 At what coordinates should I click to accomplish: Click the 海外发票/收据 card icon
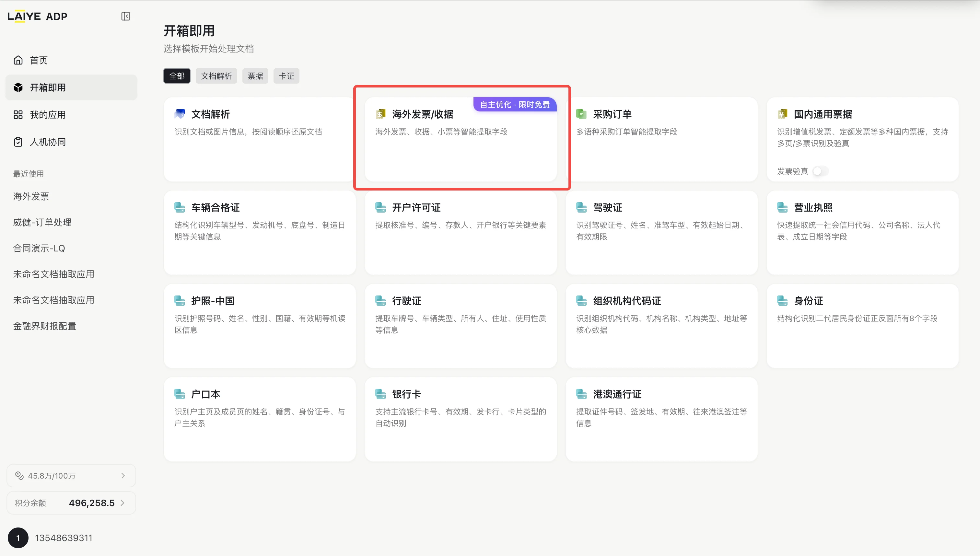[380, 114]
